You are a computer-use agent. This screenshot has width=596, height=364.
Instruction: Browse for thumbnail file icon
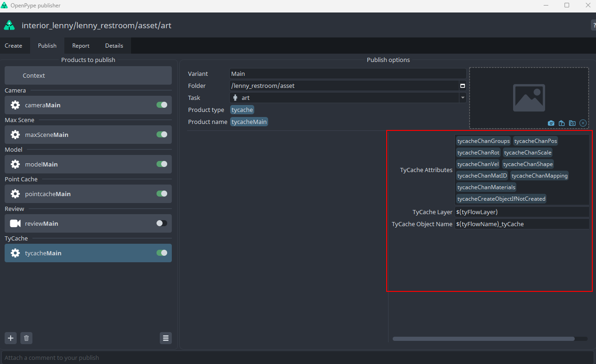coord(572,123)
